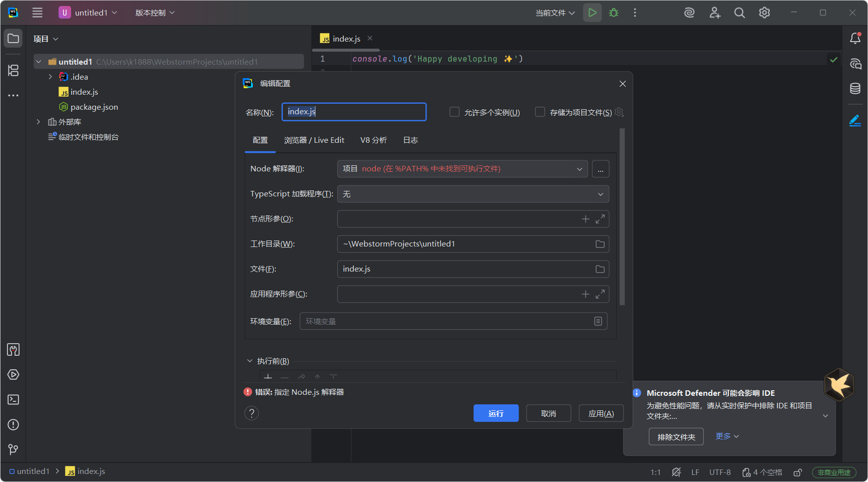The height and width of the screenshot is (482, 868).
Task: Select package.json in project tree
Action: (x=94, y=107)
